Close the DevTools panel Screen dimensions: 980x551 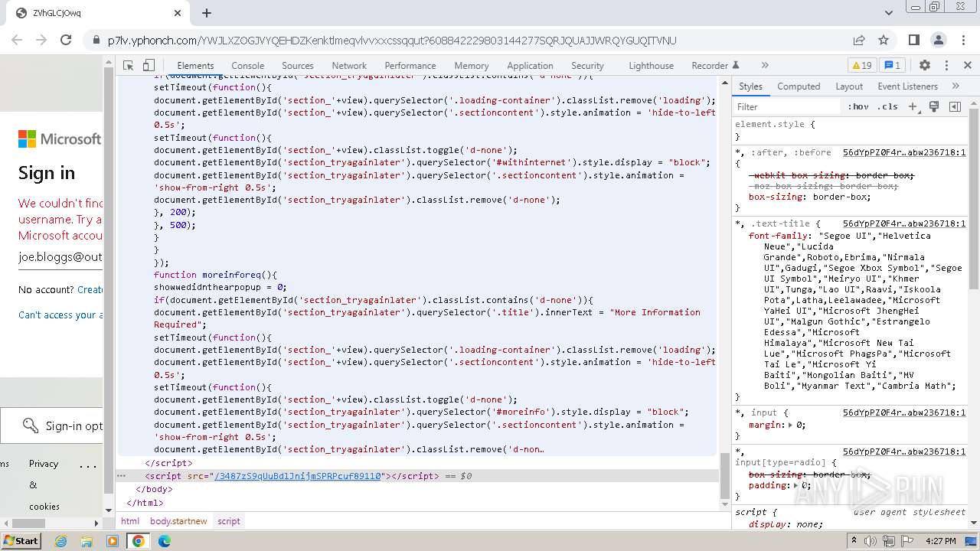968,66
